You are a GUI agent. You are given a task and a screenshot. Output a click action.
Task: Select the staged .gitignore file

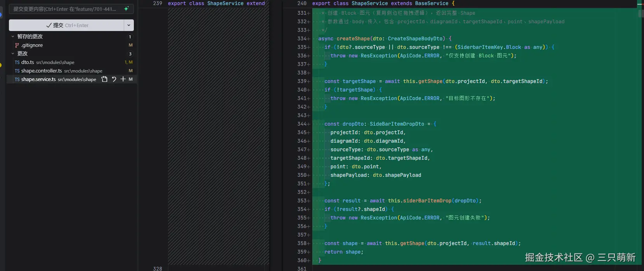(71, 45)
